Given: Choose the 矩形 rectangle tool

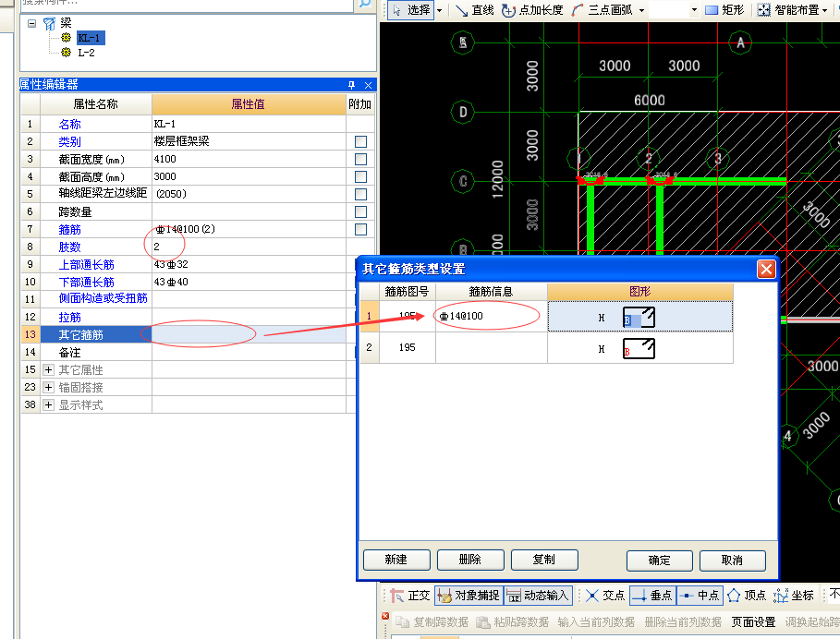Looking at the screenshot, I should [724, 10].
